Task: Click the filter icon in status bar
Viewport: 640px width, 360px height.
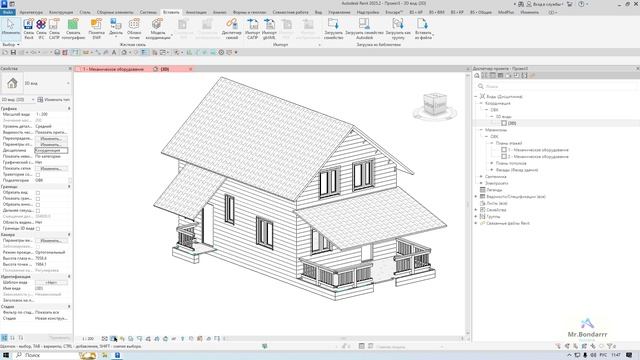Action: (x=610, y=346)
